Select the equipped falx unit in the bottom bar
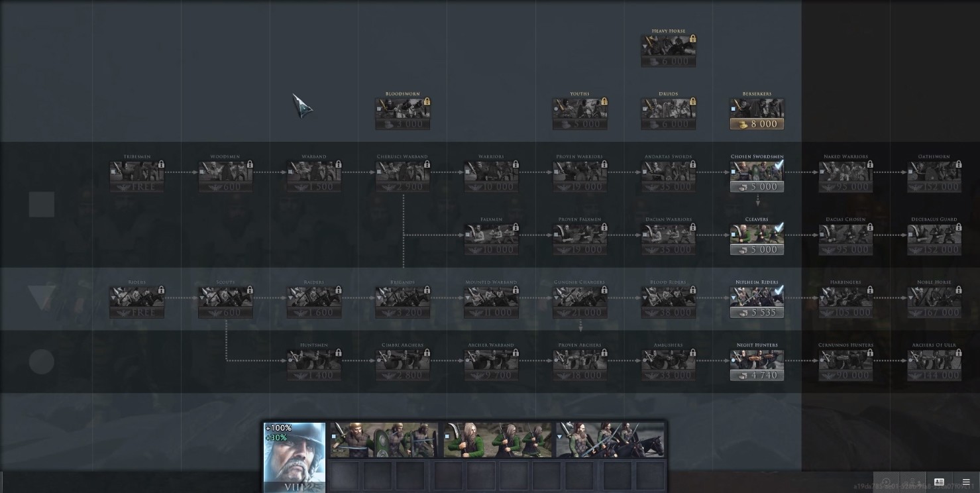The width and height of the screenshot is (980, 493). point(498,440)
